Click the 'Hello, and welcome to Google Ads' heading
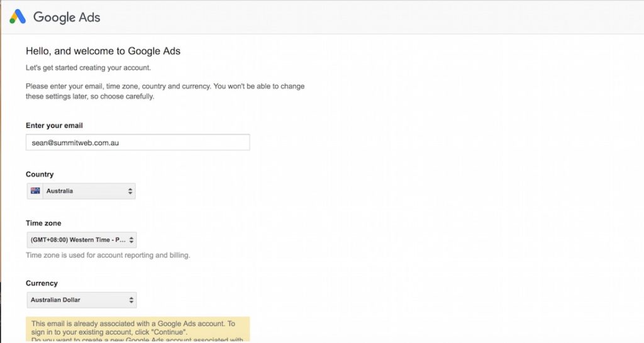 click(103, 51)
